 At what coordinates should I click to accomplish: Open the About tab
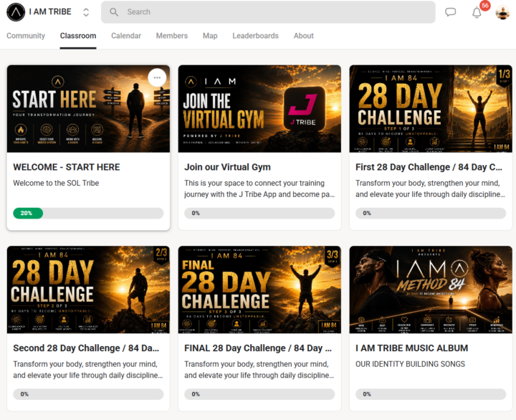pos(303,36)
